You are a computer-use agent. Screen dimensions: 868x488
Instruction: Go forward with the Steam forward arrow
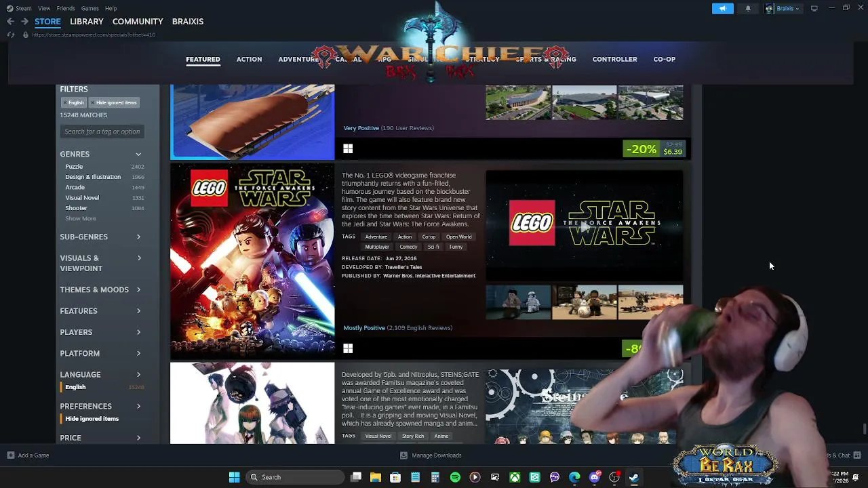[x=24, y=22]
